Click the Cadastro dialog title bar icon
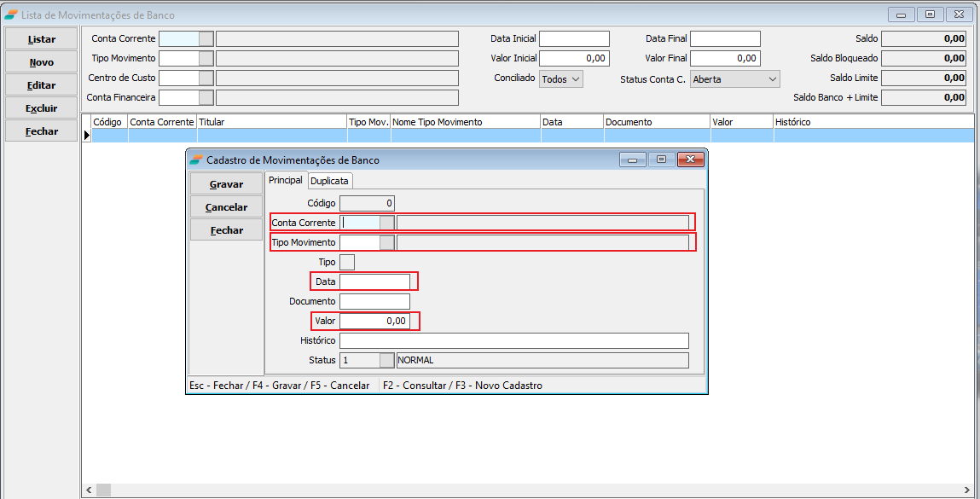 [196, 160]
